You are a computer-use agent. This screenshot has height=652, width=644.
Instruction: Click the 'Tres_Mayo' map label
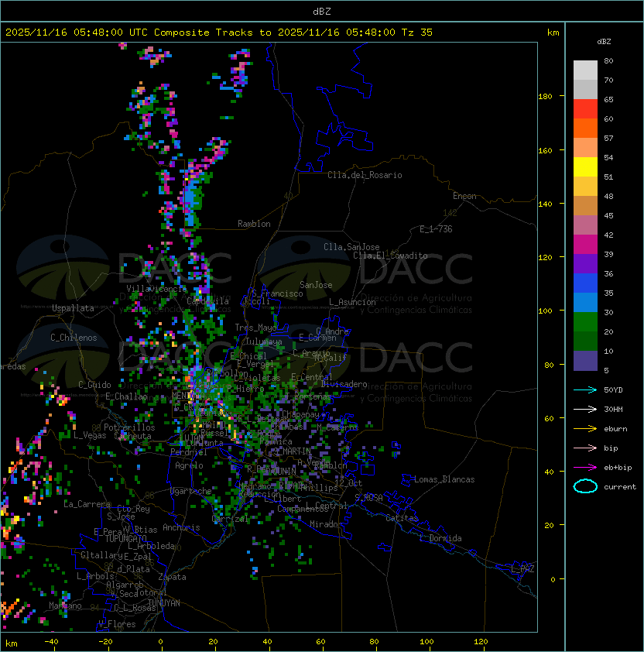pos(255,328)
